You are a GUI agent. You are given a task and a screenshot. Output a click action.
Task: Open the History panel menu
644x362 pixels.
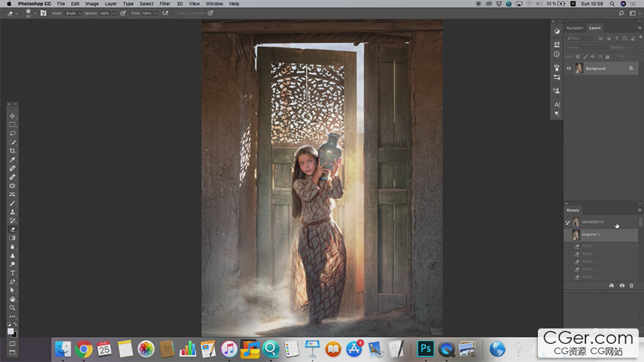coord(639,210)
